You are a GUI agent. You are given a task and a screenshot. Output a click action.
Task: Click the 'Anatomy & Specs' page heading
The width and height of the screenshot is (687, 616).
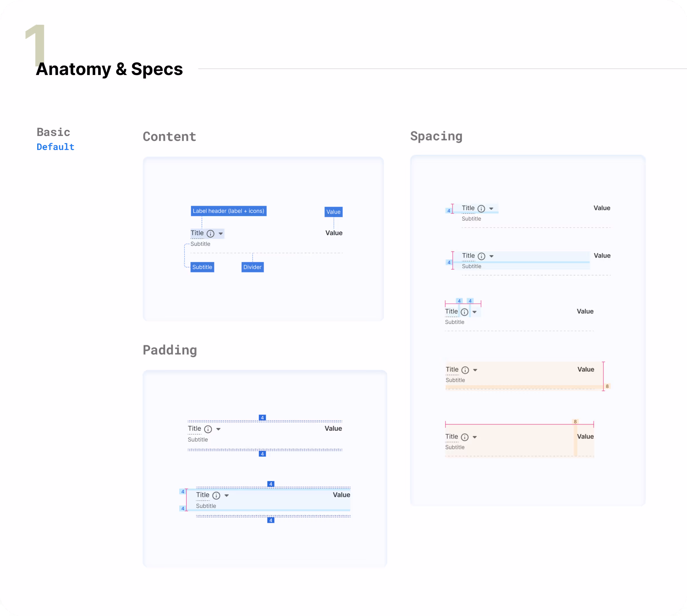pos(109,69)
